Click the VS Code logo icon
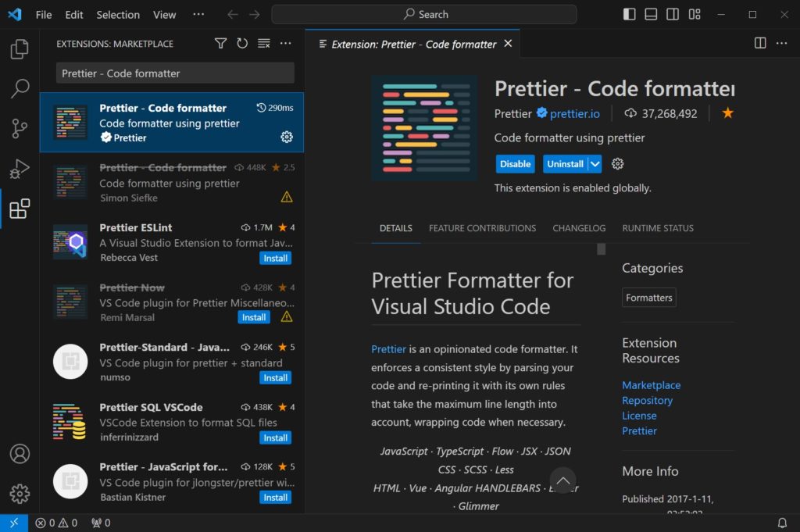The width and height of the screenshot is (800, 532). point(14,14)
